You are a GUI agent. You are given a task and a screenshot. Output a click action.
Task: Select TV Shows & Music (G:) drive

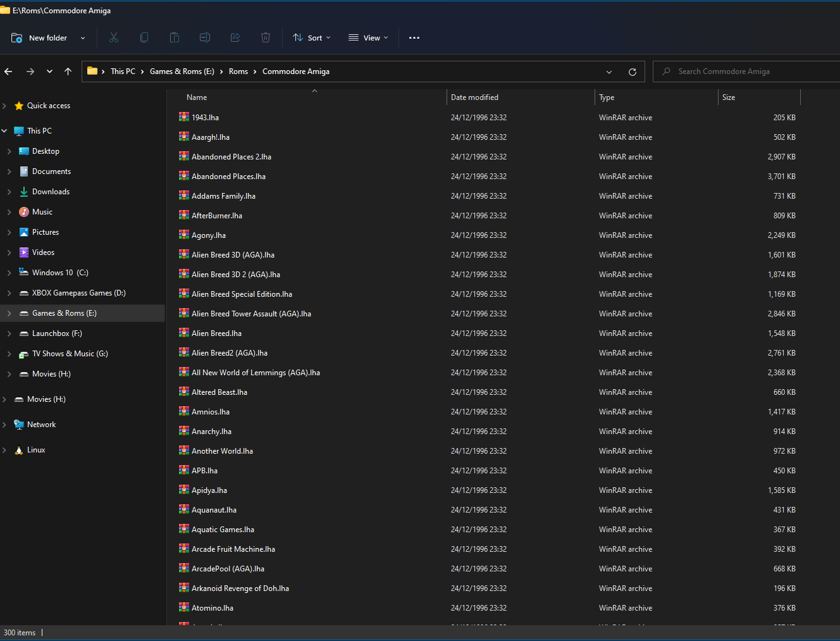pyautogui.click(x=70, y=354)
